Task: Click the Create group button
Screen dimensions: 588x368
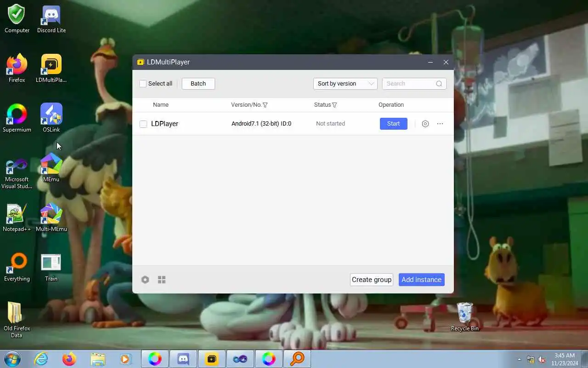Action: point(372,280)
